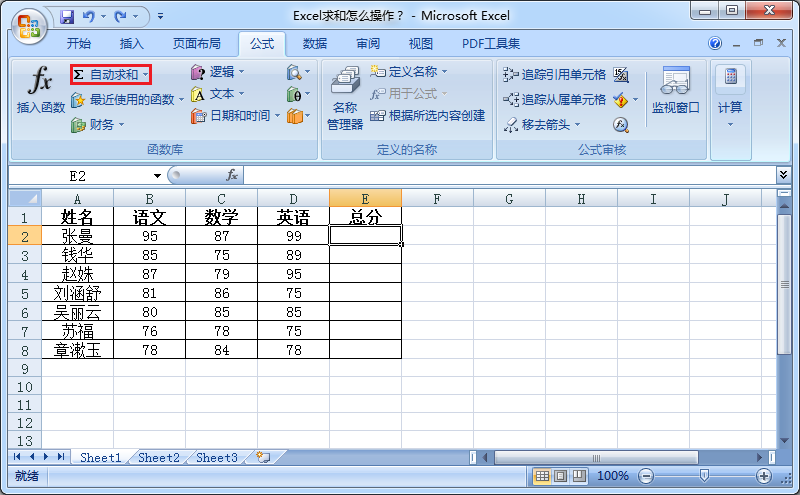Open math and trig functions icon
Screen dimensions: 800x495
[x=298, y=94]
